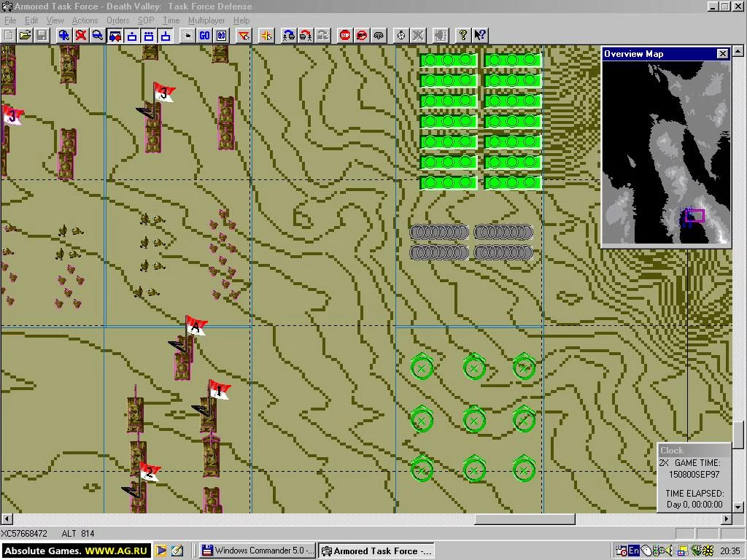
Task: Open the View menu
Action: click(x=55, y=20)
